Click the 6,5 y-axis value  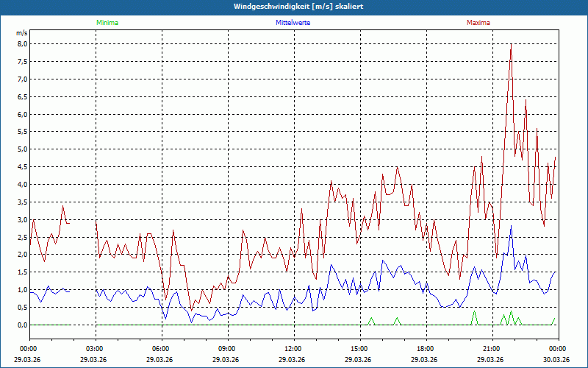(x=22, y=97)
